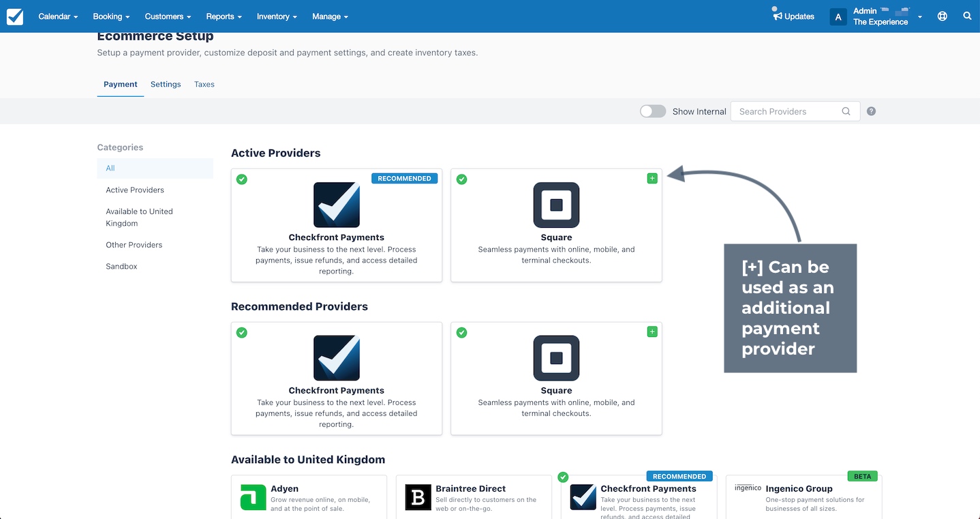Viewport: 980px width, 519px height.
Task: Click the Admin avatar letter A
Action: (838, 17)
